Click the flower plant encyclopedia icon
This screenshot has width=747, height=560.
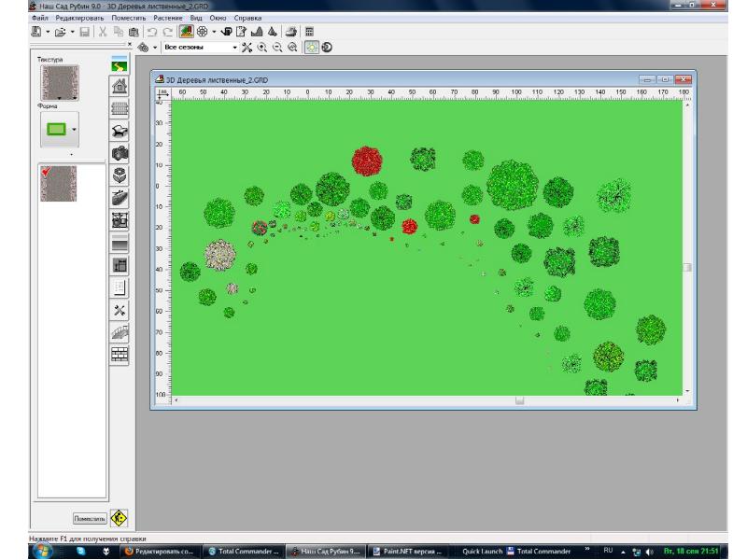[x=203, y=32]
